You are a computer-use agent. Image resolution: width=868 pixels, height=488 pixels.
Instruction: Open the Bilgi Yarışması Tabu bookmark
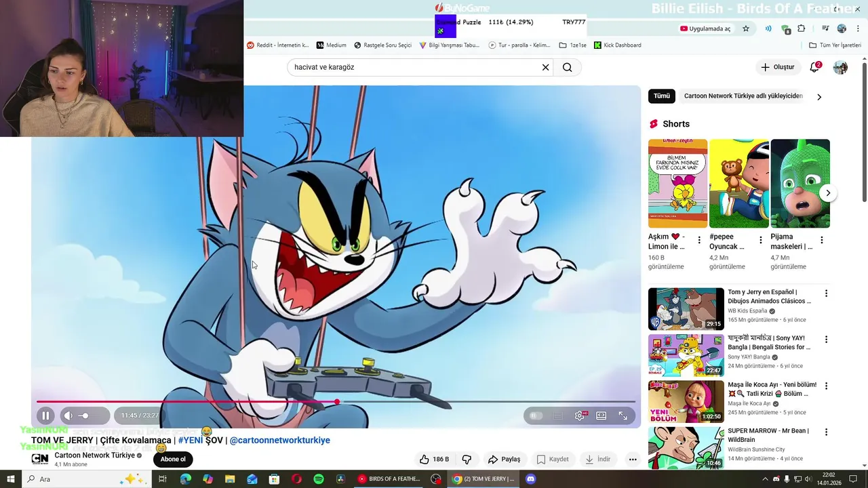450,45
